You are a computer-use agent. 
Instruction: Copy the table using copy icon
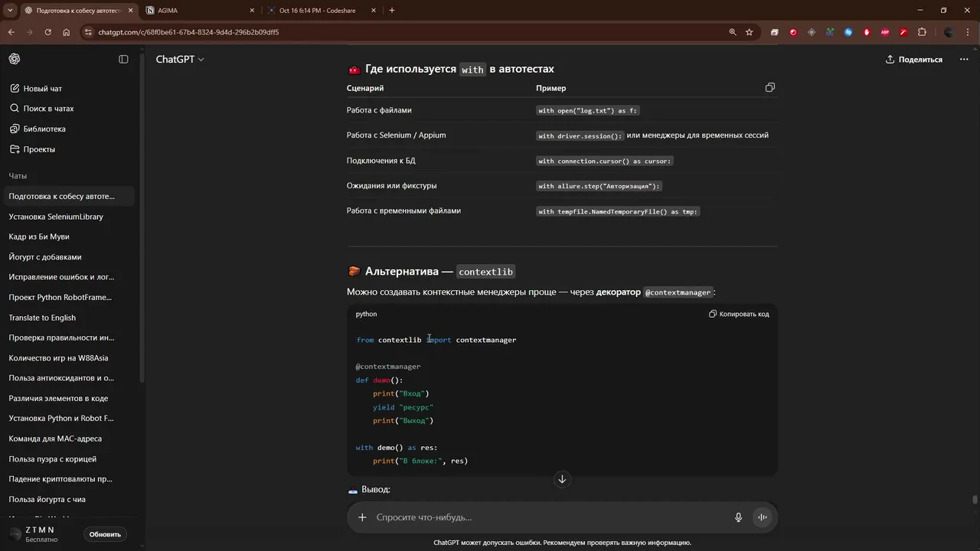point(770,88)
